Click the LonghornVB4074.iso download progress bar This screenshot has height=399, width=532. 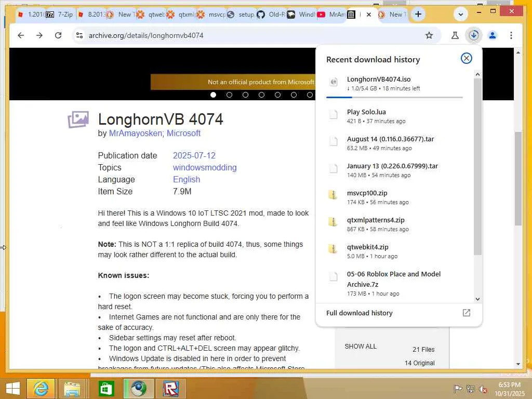pyautogui.click(x=394, y=97)
